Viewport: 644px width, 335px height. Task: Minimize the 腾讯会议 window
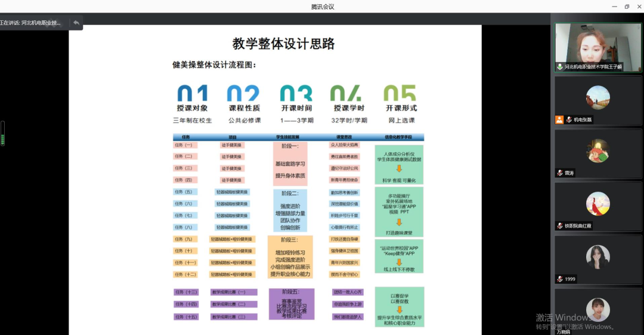point(614,7)
